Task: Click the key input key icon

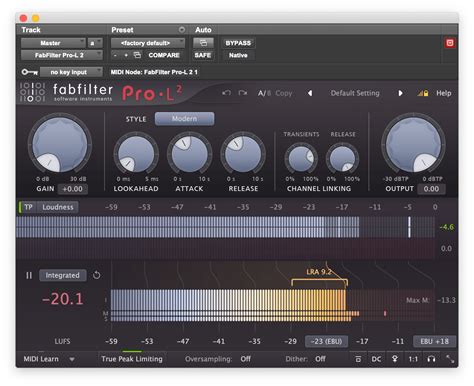Action: click(29, 72)
